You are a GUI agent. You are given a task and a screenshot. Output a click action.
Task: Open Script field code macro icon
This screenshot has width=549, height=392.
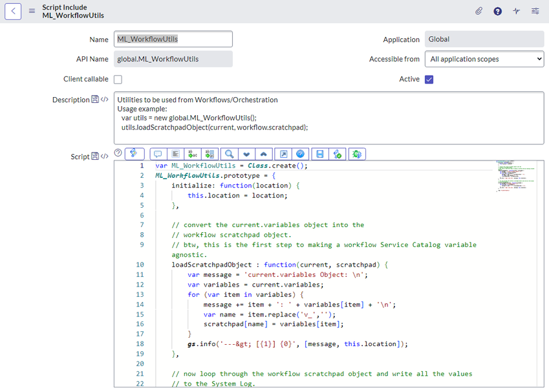pyautogui.click(x=104, y=156)
